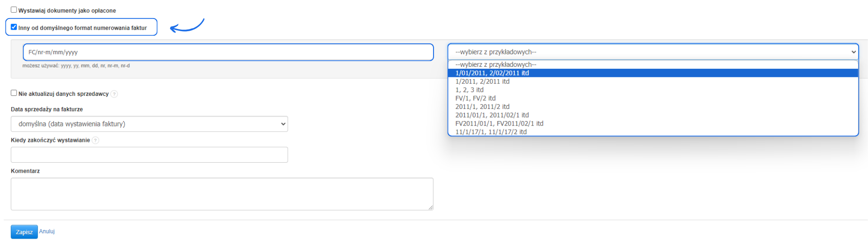Image resolution: width=868 pixels, height=249 pixels.
Task: Select FV/1, FV/2 itd from list
Action: (x=475, y=99)
